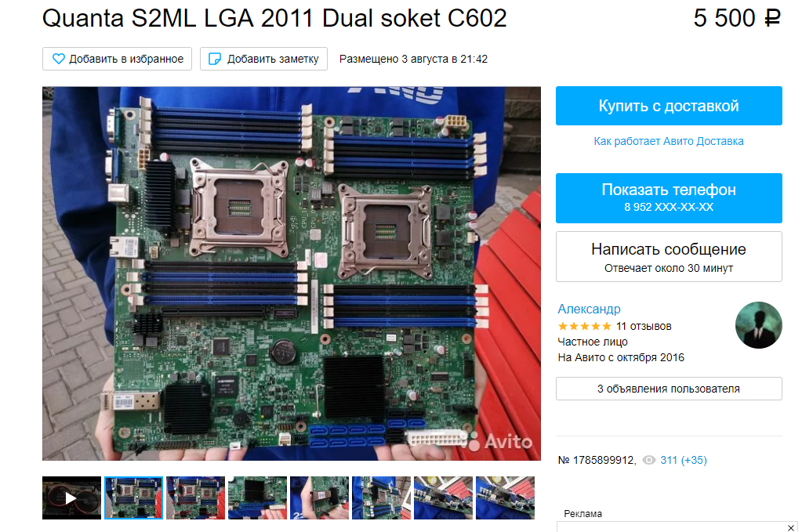Play the video thumbnail in gallery

tap(71, 498)
